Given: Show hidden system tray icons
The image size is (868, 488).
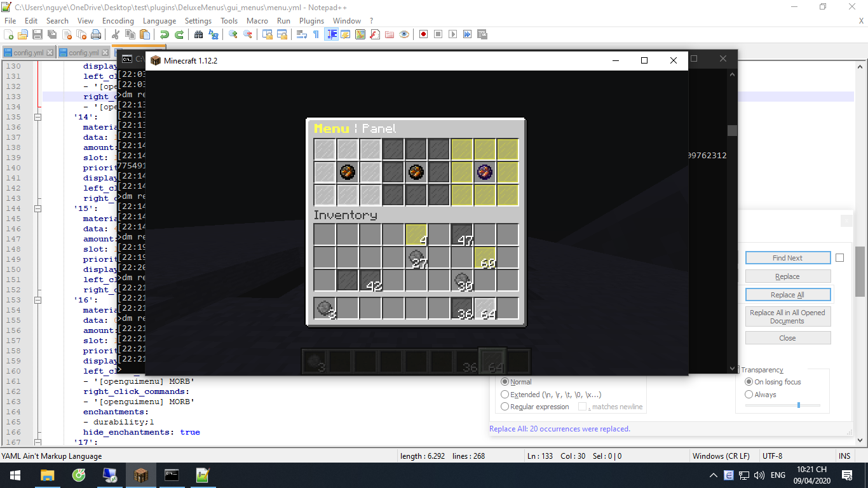Looking at the screenshot, I should (714, 475).
